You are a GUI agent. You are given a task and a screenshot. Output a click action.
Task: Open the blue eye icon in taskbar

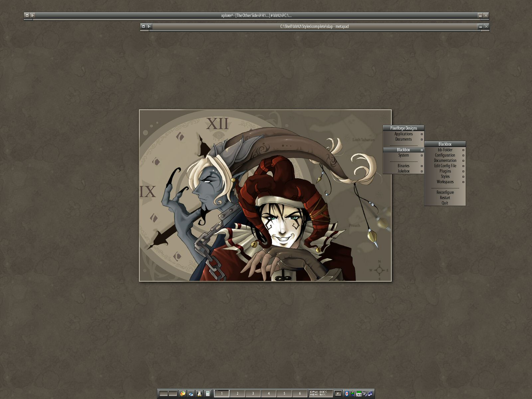click(191, 393)
